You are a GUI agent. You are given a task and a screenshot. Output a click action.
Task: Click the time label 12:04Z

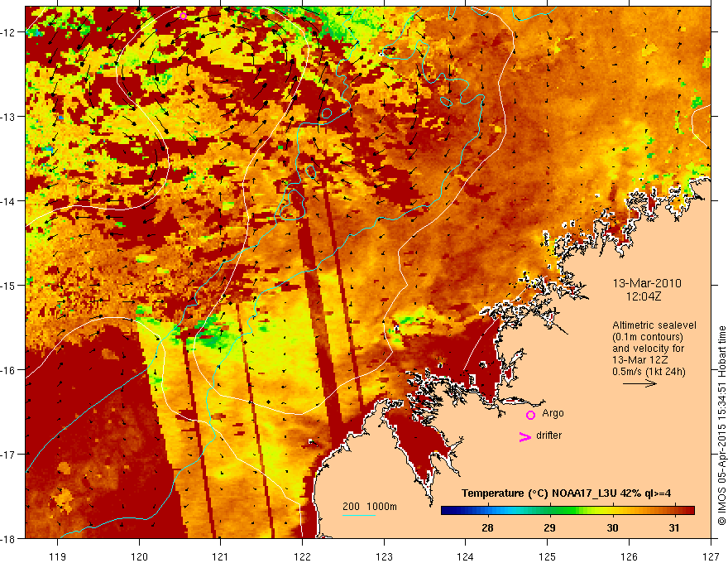tap(643, 296)
